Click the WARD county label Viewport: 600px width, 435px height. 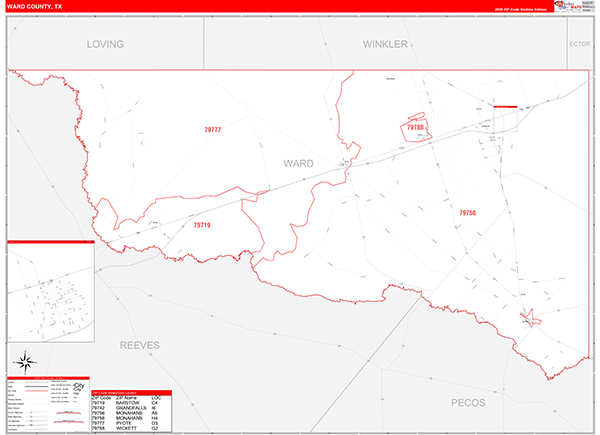(x=298, y=163)
